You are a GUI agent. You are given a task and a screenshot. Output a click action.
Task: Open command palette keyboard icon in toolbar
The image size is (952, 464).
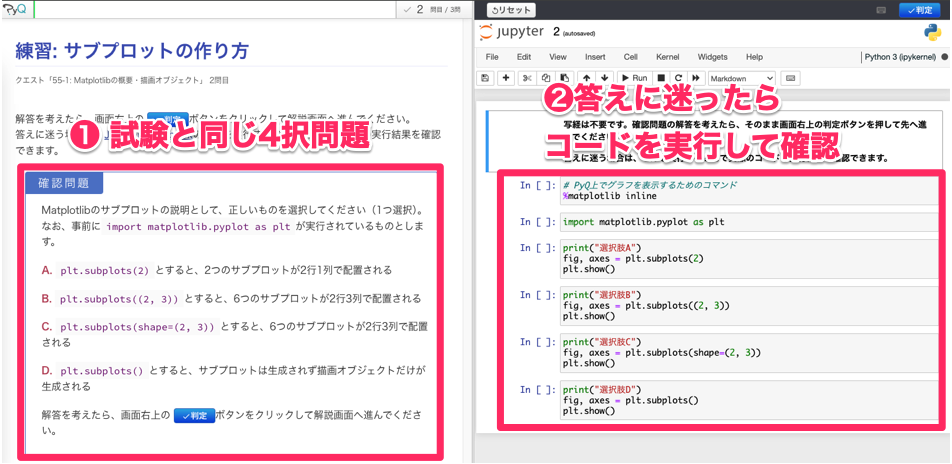(790, 78)
